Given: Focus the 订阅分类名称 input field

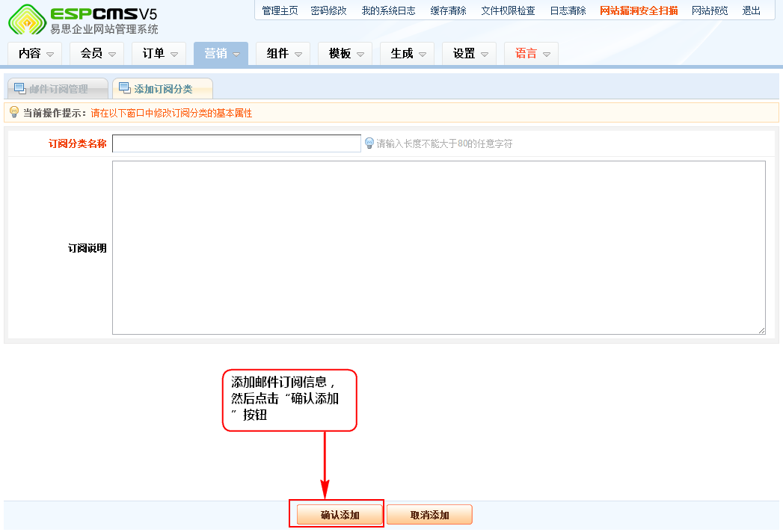Looking at the screenshot, I should (x=237, y=143).
